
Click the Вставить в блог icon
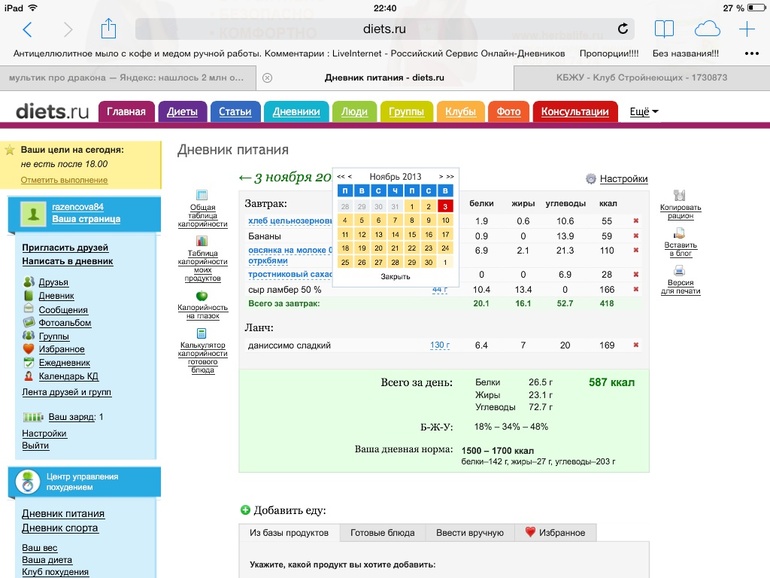[x=680, y=233]
